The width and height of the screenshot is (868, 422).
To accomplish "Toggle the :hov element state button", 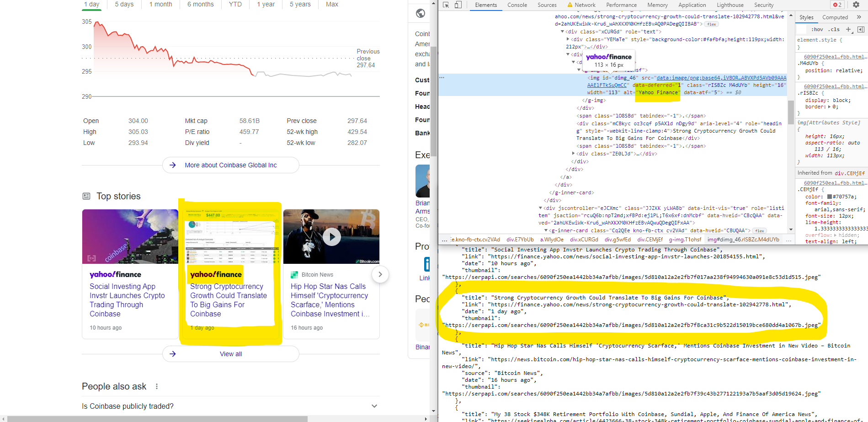I will pos(817,29).
